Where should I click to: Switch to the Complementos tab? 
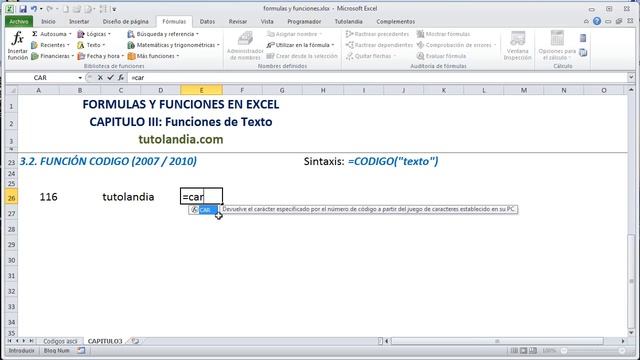396,22
